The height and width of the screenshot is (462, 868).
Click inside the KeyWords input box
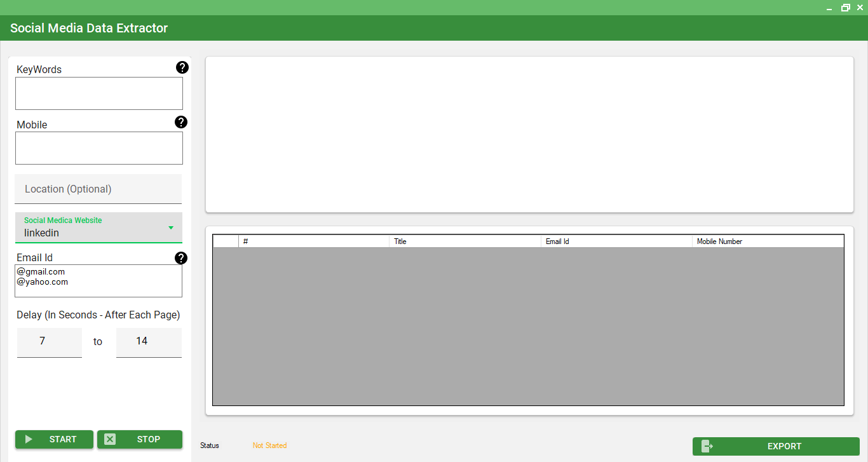coord(98,93)
